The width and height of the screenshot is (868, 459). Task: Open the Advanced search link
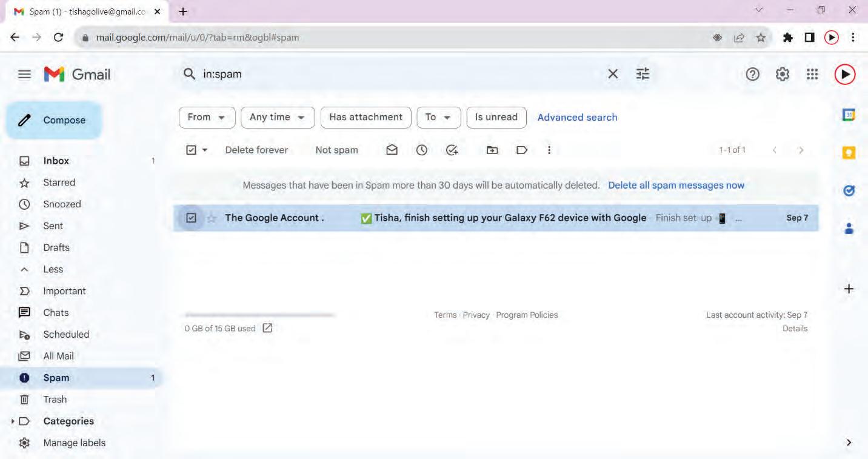click(x=577, y=118)
